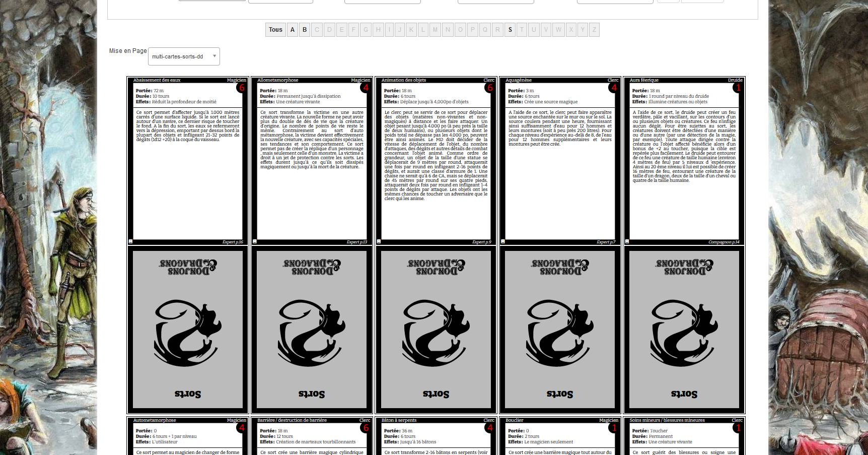Show all spells with the Tous filter

275,30
